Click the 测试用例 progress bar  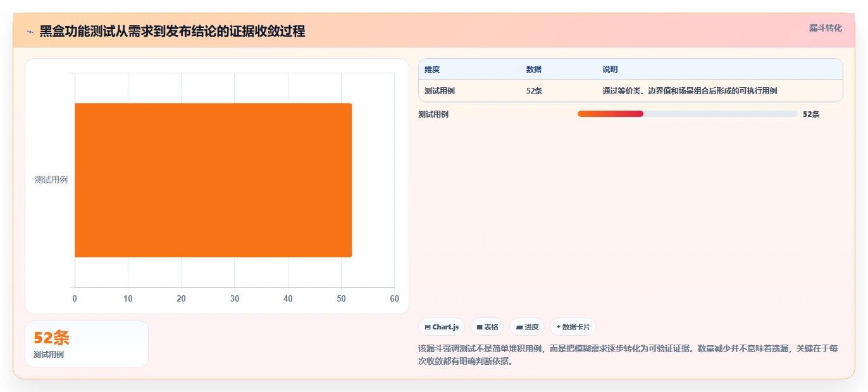pyautogui.click(x=687, y=114)
